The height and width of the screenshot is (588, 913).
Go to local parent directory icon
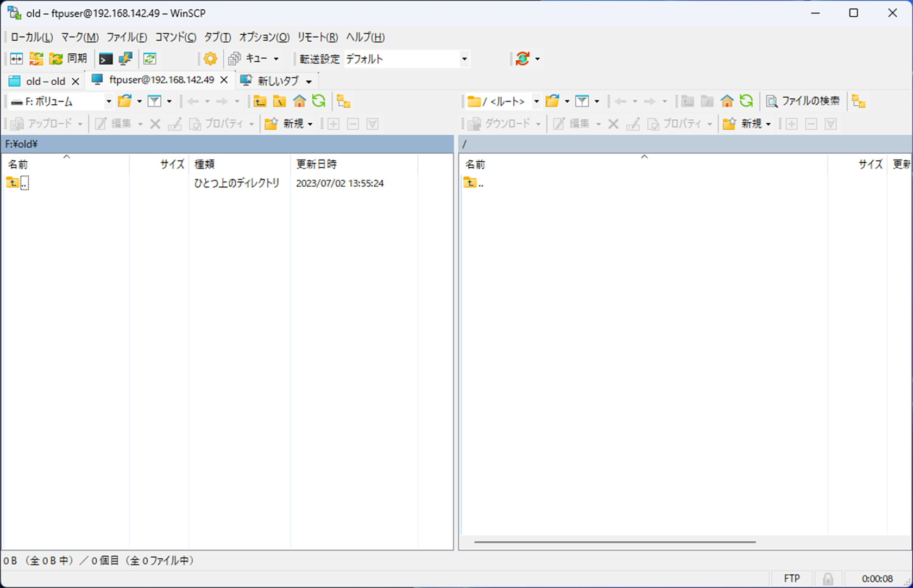pyautogui.click(x=260, y=101)
